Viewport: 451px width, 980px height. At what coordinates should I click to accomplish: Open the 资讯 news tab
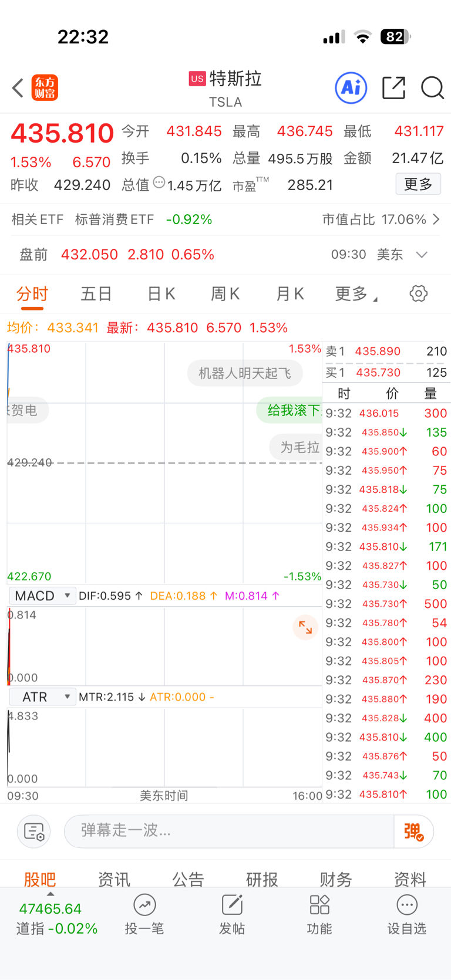click(114, 878)
